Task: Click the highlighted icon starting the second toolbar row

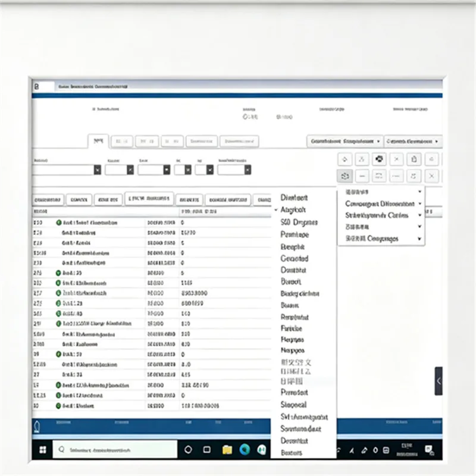Action: tap(345, 176)
